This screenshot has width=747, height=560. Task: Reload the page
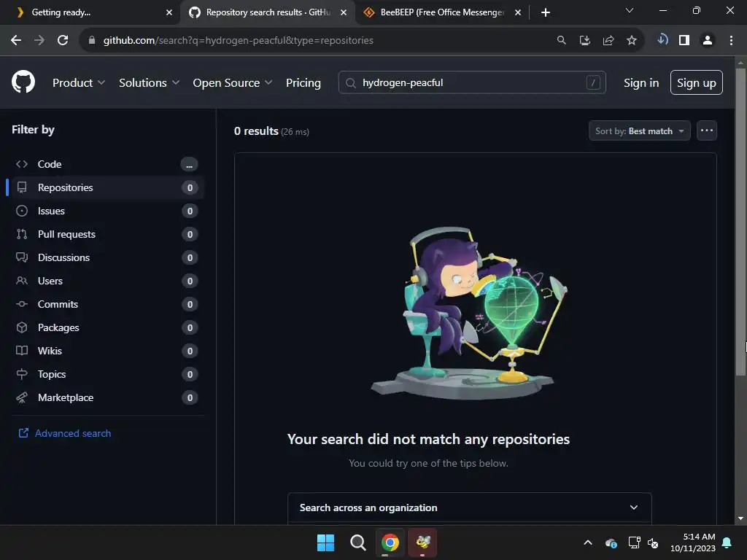click(63, 41)
